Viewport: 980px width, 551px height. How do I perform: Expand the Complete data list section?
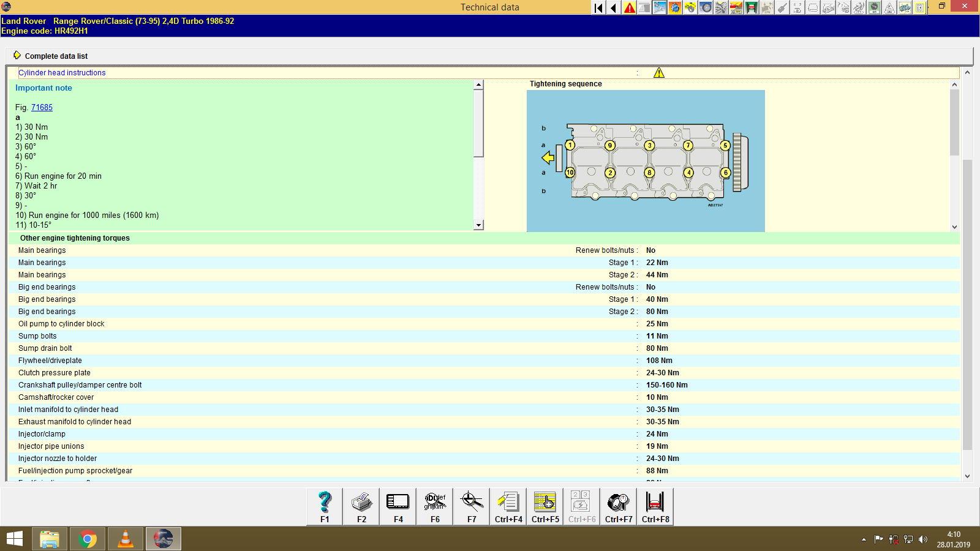pos(55,56)
